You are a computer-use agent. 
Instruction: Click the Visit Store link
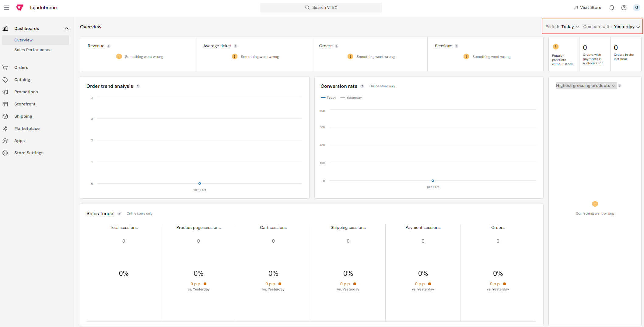coord(587,8)
